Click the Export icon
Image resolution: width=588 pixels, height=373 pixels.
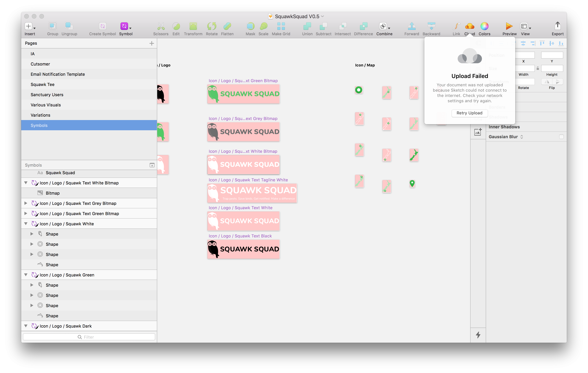pyautogui.click(x=558, y=26)
